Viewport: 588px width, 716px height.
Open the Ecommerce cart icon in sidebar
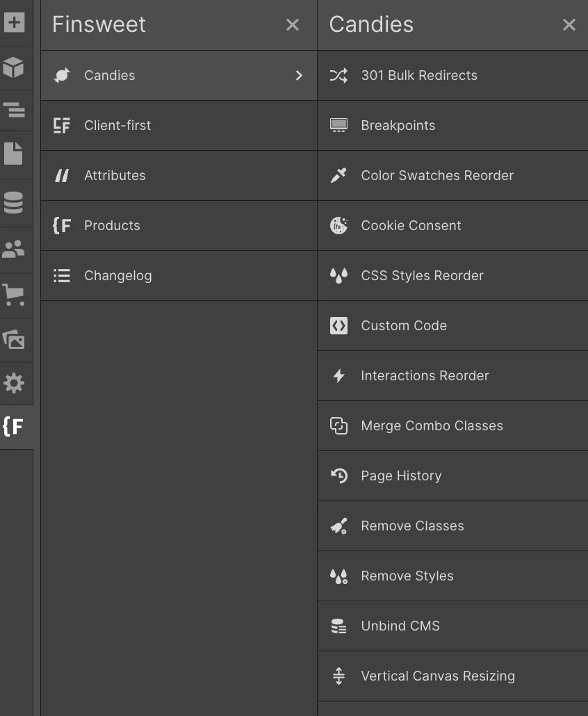[x=13, y=295]
